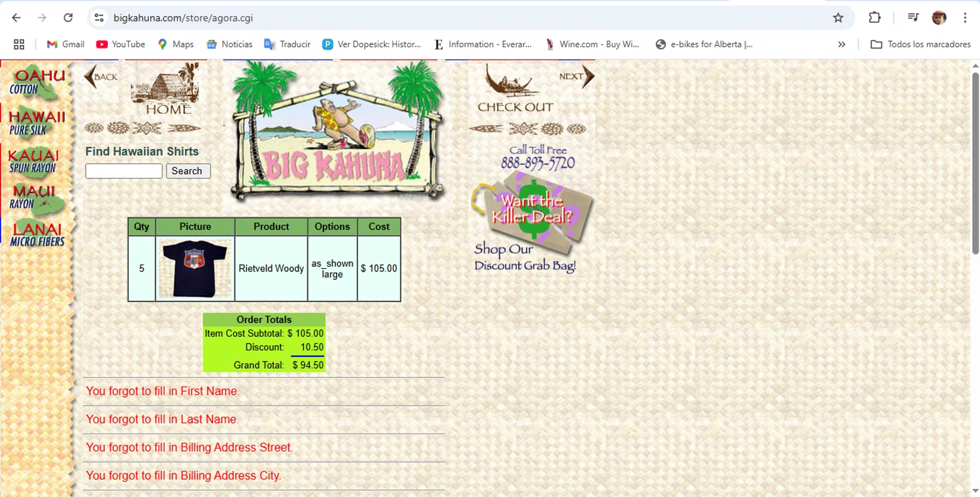Expand hidden bookmarks chevron

[x=841, y=44]
